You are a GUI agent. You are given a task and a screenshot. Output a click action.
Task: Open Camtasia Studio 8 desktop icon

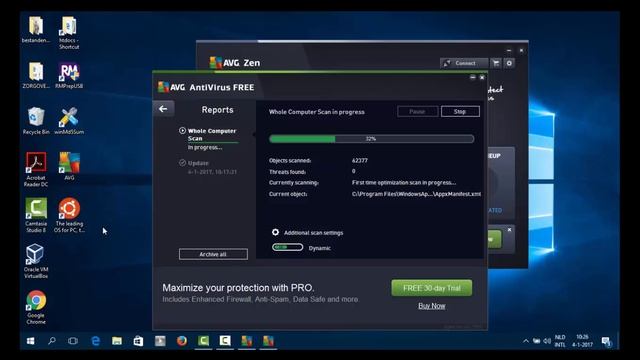[36, 215]
